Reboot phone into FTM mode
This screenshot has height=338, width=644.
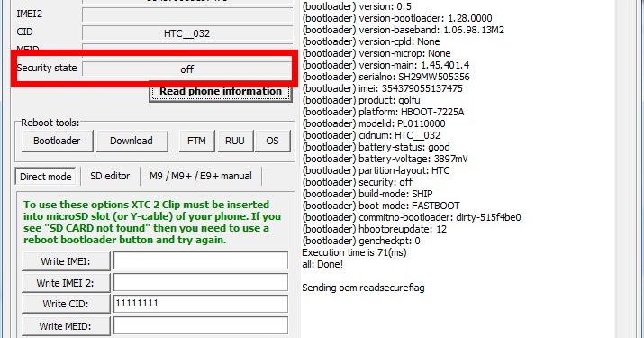[196, 141]
